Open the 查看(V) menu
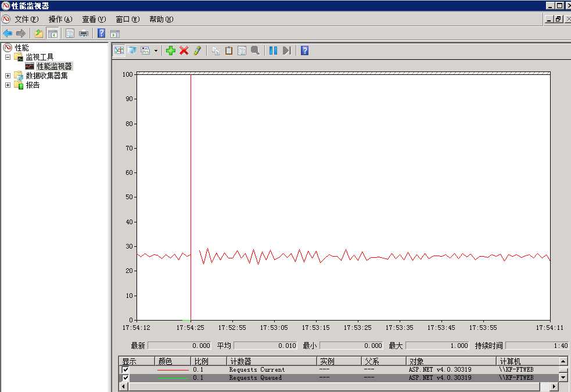 pos(94,19)
